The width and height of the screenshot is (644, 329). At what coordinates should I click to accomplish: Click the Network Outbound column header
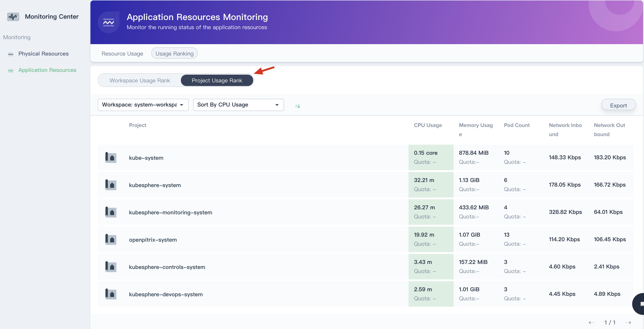click(x=609, y=130)
